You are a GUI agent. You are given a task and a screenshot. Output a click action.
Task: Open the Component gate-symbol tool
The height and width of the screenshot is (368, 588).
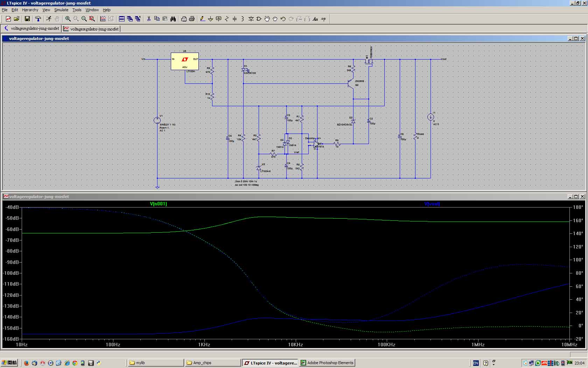(x=259, y=19)
